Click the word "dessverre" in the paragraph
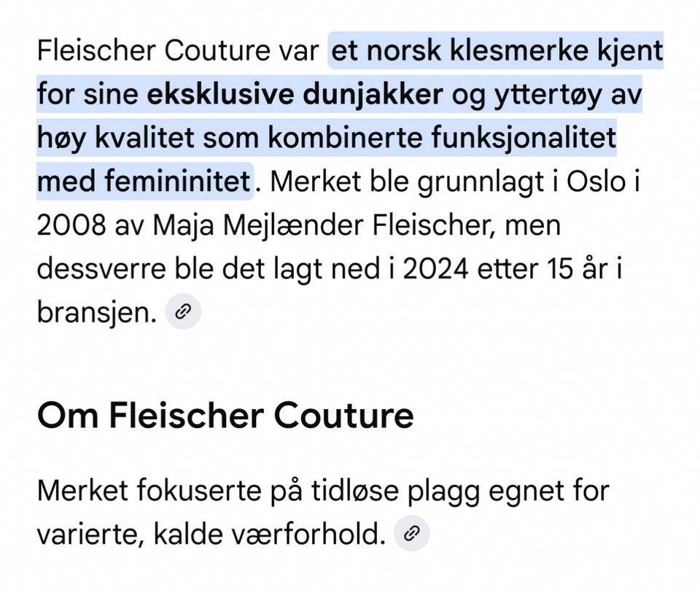 coord(101,269)
